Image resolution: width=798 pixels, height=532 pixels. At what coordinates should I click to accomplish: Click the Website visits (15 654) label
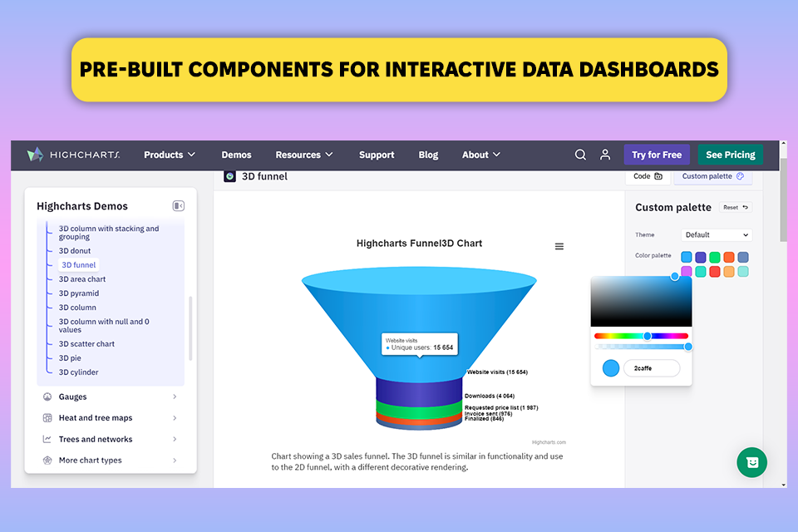click(x=497, y=372)
